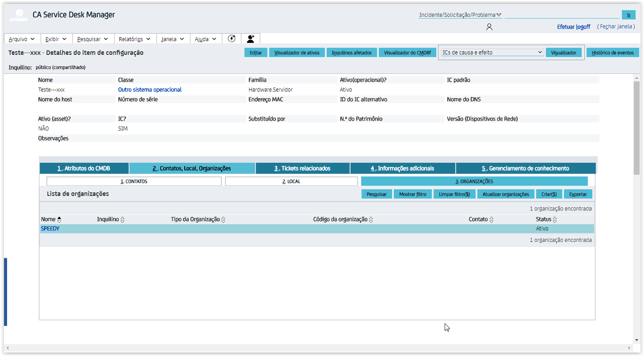
Task: Click the scrollbar down arrow
Action: coord(636,340)
